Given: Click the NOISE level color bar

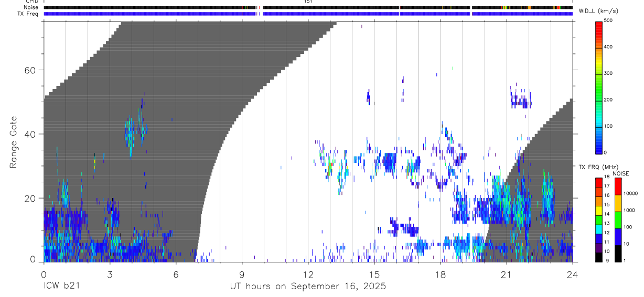Looking at the screenshot, I should click(618, 219).
